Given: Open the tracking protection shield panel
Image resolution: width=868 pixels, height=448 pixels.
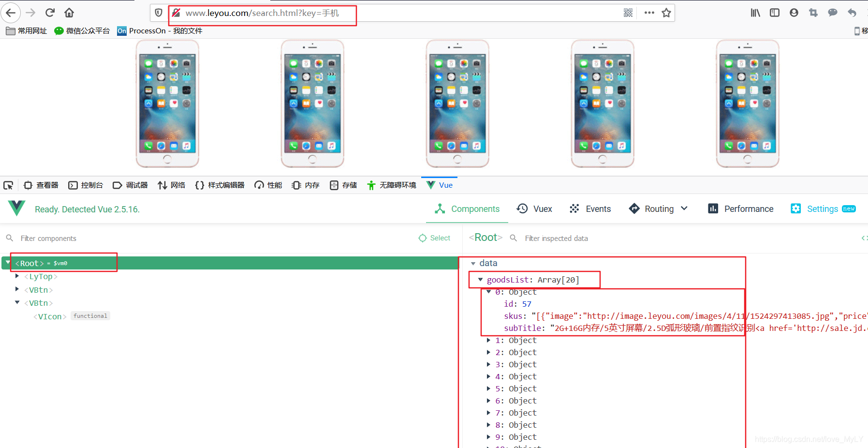Looking at the screenshot, I should 158,13.
